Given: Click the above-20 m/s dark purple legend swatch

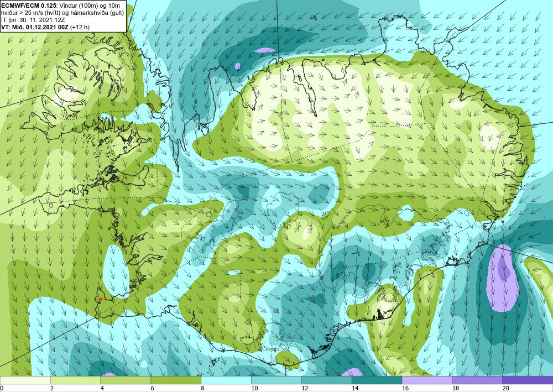Looking at the screenshot, I should 528,380.
